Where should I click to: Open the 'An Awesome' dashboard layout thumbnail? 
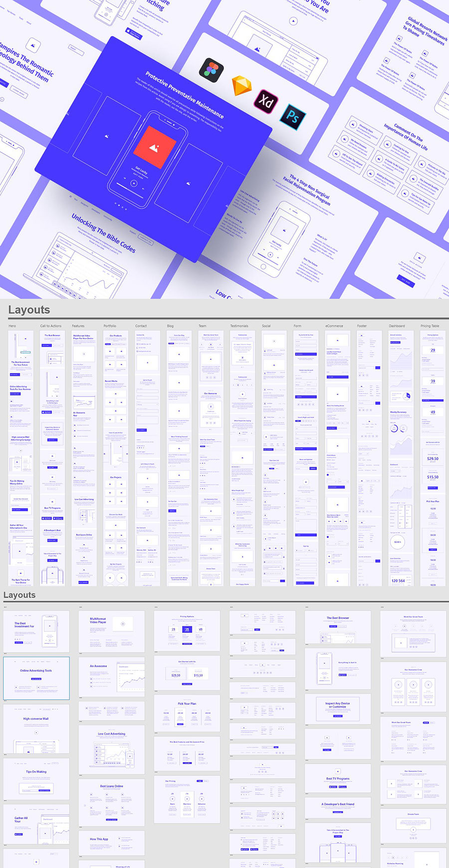[x=112, y=678]
